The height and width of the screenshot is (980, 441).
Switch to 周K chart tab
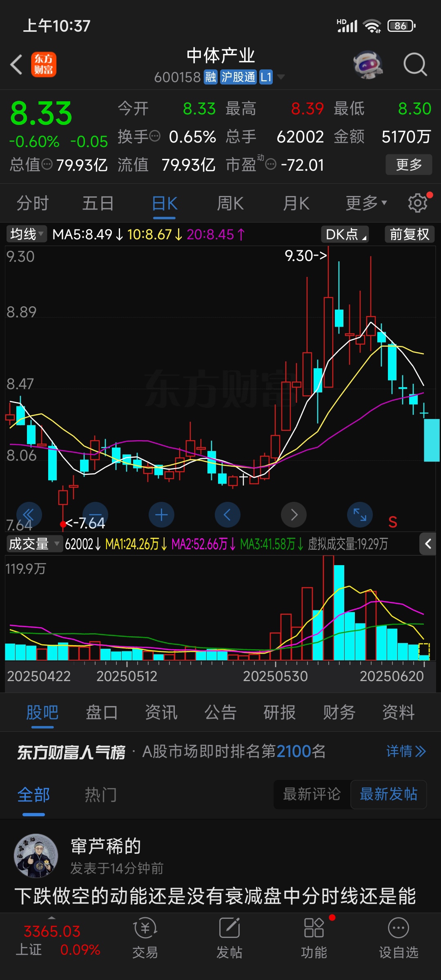click(x=230, y=203)
